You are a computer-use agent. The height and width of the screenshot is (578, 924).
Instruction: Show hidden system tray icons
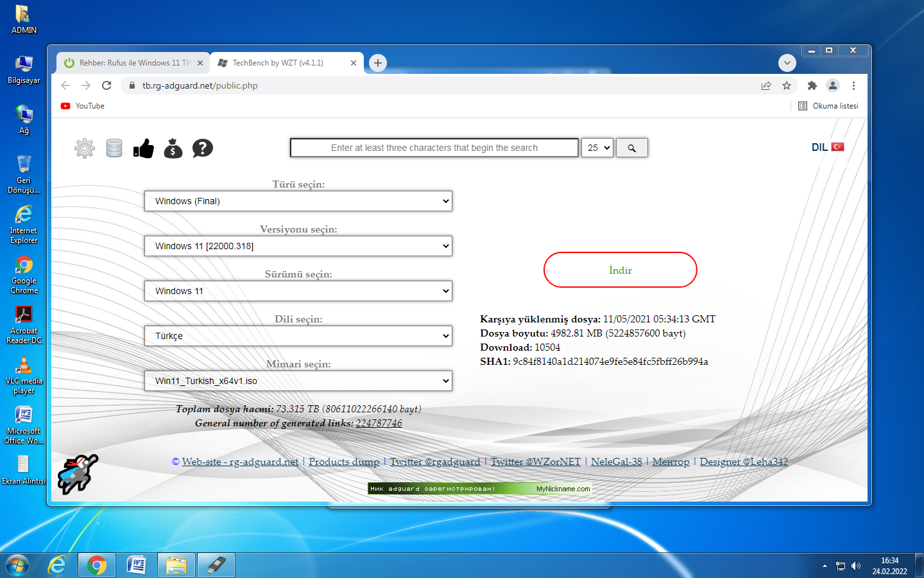coord(825,566)
